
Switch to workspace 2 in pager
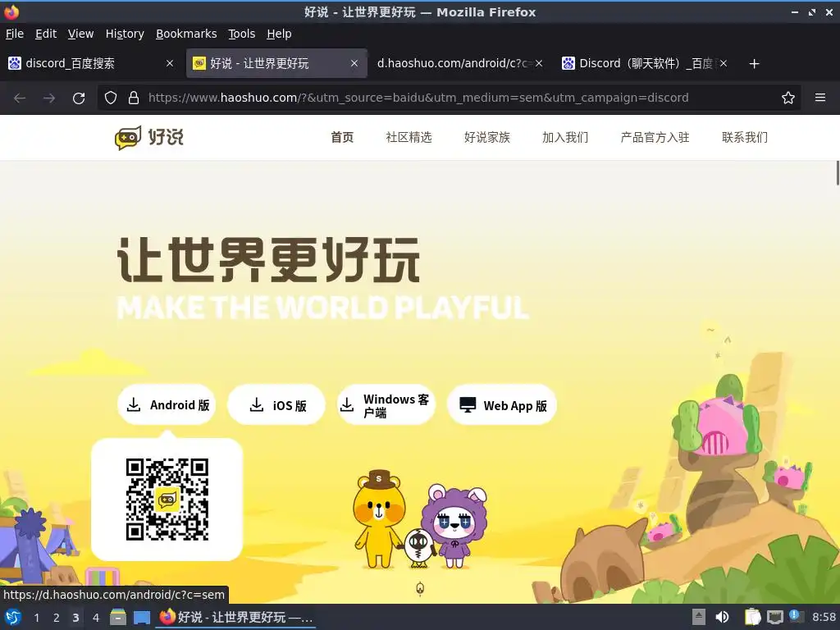click(56, 618)
